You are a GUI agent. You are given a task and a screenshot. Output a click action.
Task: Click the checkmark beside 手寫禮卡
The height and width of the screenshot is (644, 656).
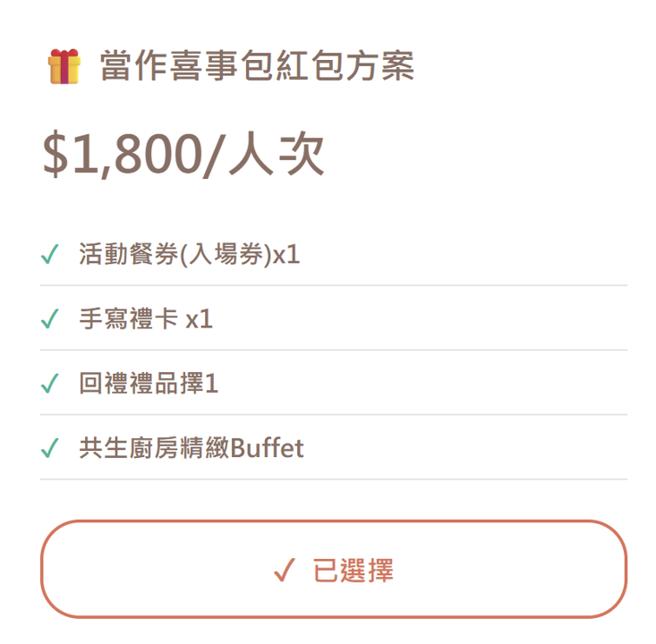pyautogui.click(x=50, y=319)
